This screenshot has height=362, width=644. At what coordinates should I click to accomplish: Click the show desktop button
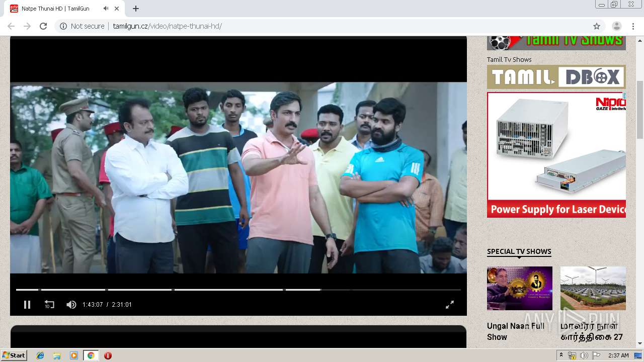point(638,355)
